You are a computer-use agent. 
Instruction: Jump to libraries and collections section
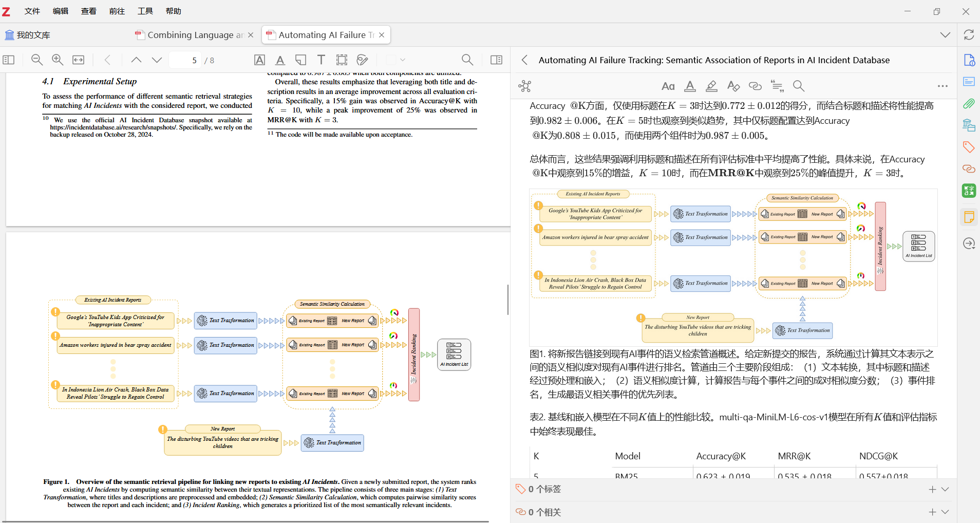click(969, 125)
